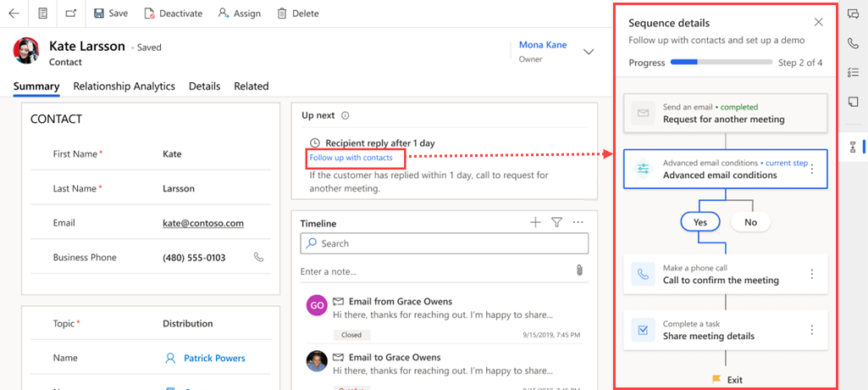Add a timeline entry with plus icon
This screenshot has width=868, height=390.
coord(535,222)
